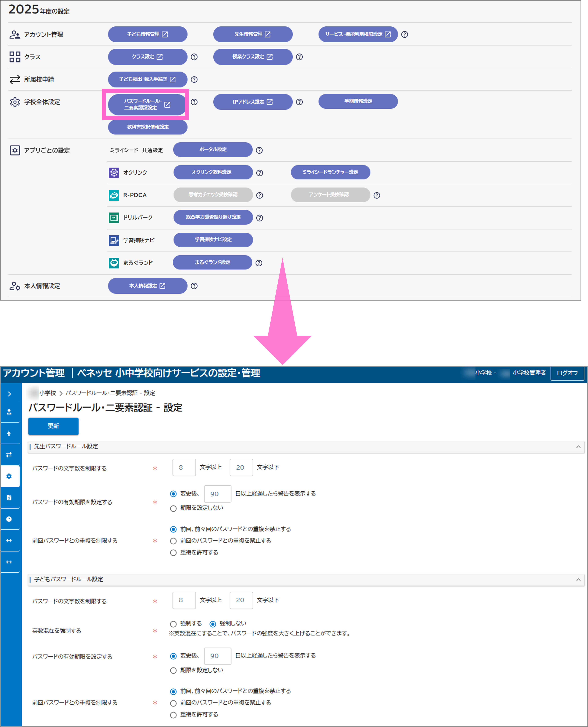
Task: Expand the left sidebar with chevron
Action: pos(9,394)
